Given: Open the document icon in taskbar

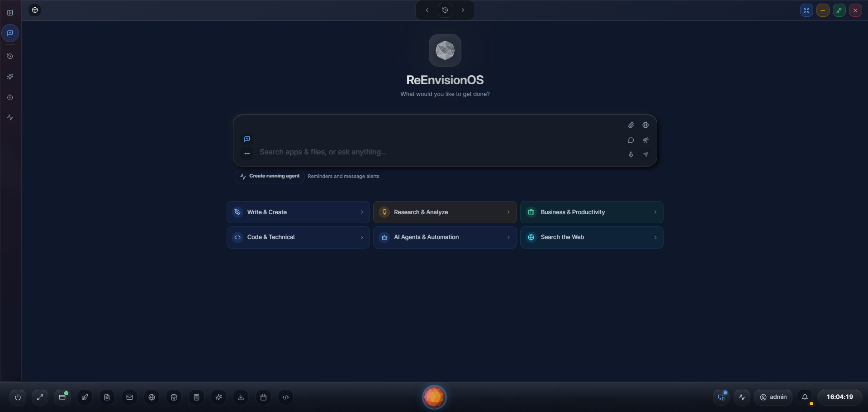Looking at the screenshot, I should click(x=107, y=397).
